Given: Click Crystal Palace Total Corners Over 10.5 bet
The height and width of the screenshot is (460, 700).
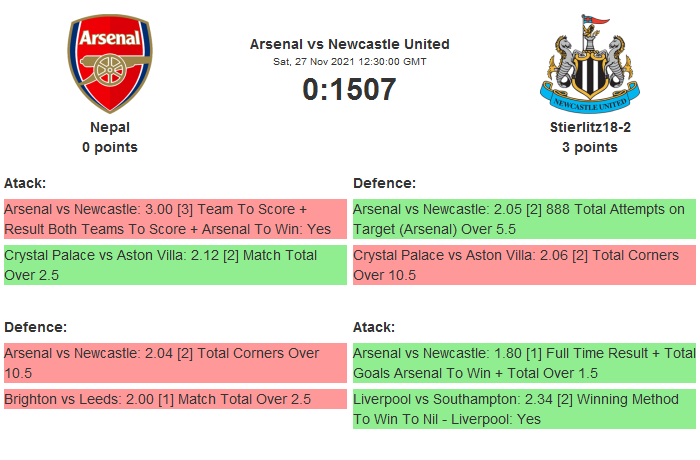Looking at the screenshot, I should pos(524,265).
